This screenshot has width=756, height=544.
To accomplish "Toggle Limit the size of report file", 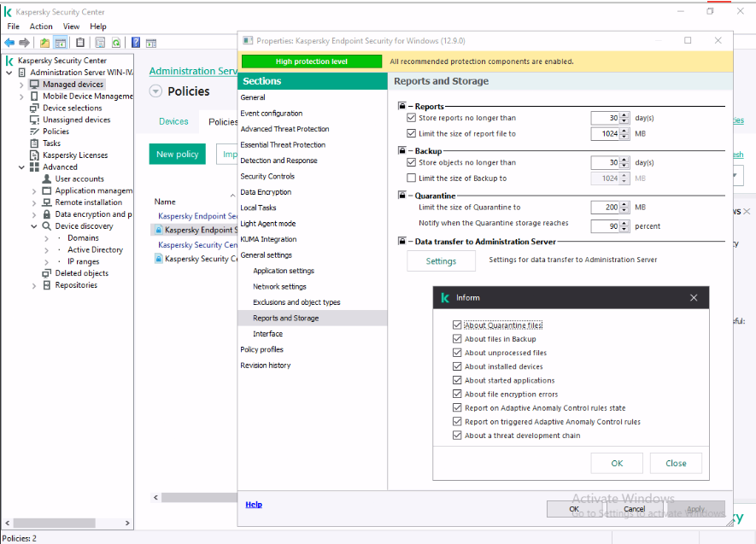I will point(411,133).
